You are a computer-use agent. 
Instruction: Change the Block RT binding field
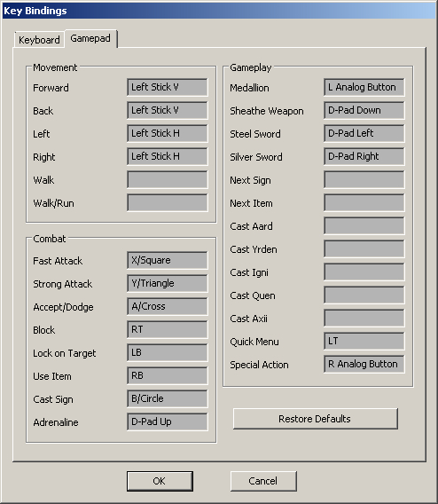(168, 330)
